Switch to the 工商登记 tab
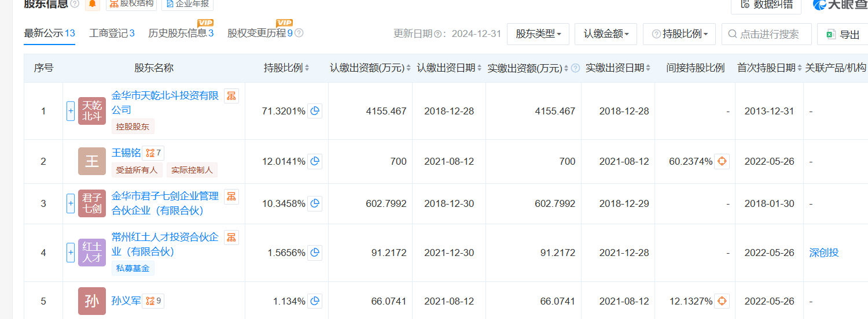This screenshot has width=868, height=319. point(112,33)
